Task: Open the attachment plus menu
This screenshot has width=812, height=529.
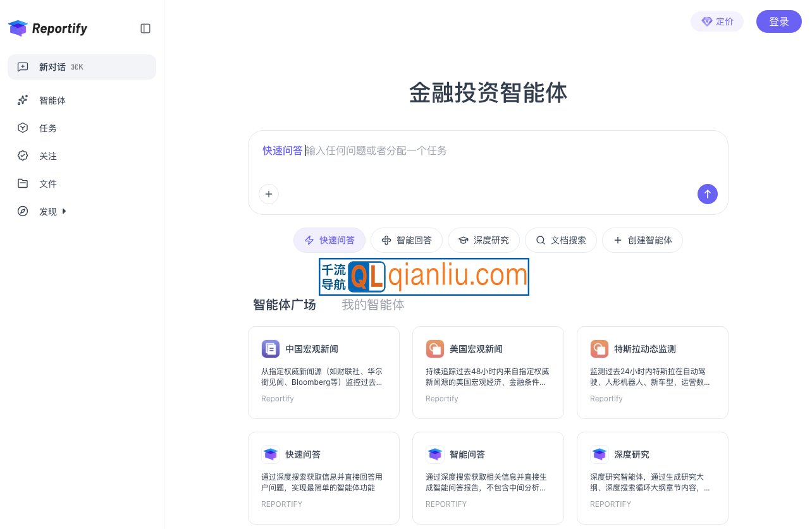Action: click(269, 194)
